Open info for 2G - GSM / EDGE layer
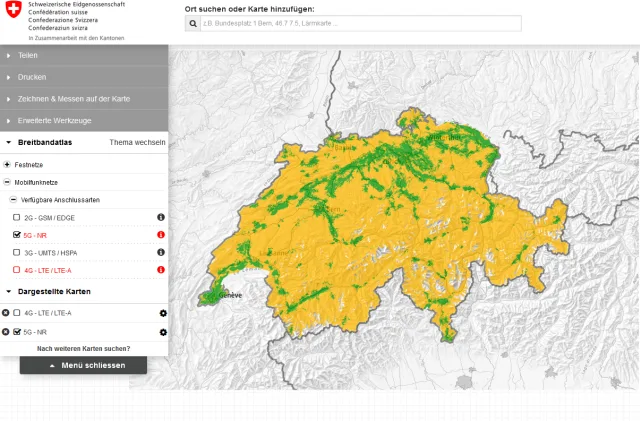This screenshot has height=421, width=640. pyautogui.click(x=161, y=217)
